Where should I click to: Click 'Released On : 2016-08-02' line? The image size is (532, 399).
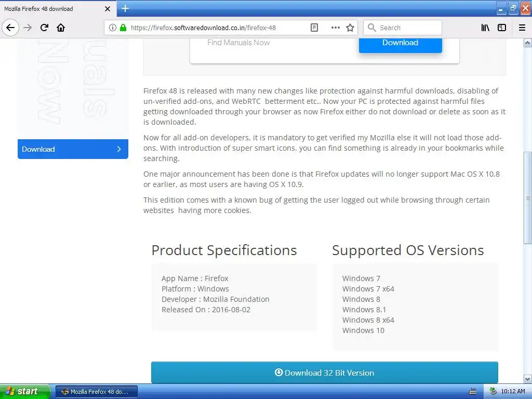[x=206, y=310]
